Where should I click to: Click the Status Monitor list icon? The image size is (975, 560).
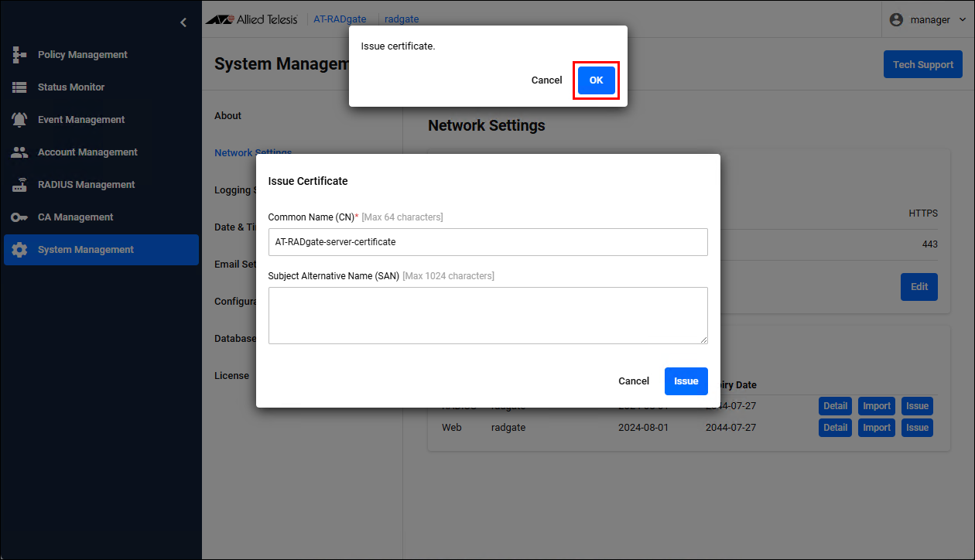pos(19,87)
